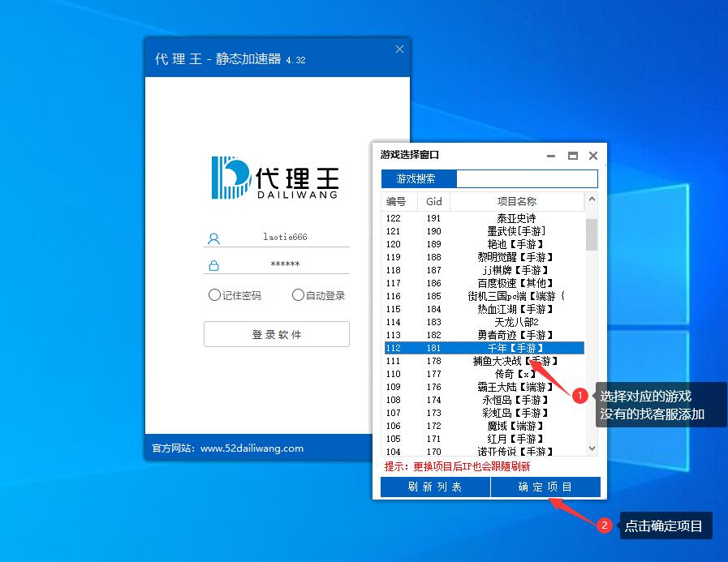Click the 登录软件 button
Image resolution: width=728 pixels, height=562 pixels.
tap(277, 334)
